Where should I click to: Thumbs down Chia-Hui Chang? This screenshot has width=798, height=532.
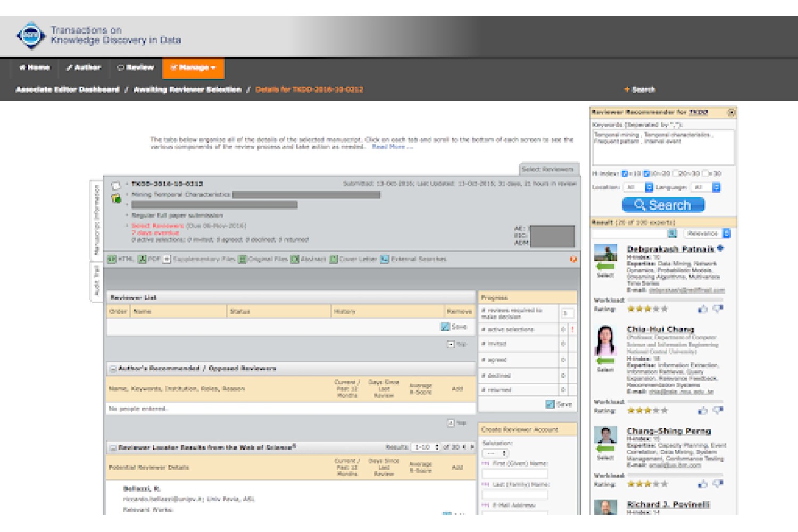click(718, 410)
